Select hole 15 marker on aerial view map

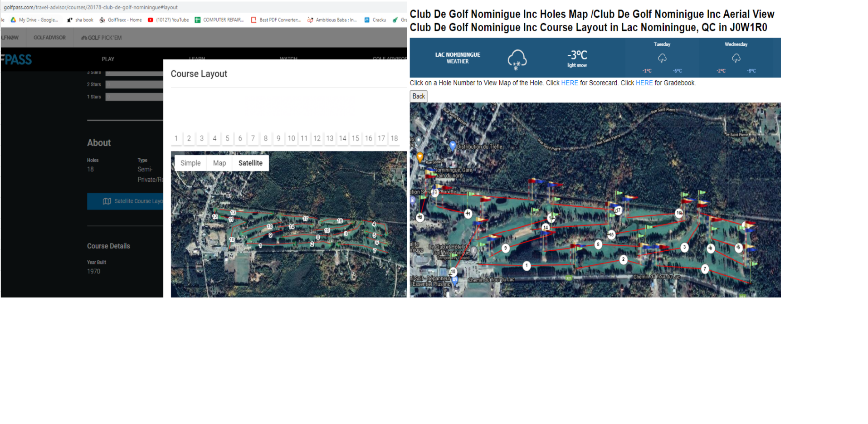point(611,234)
